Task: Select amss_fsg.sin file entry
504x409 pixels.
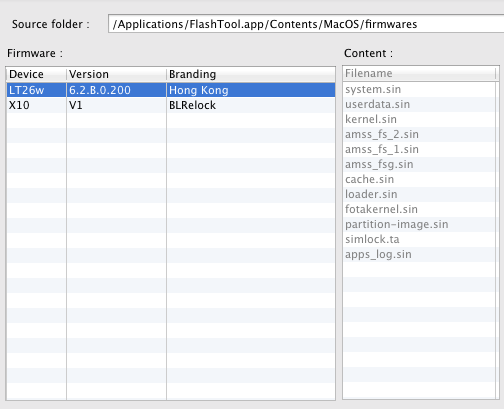Action: coord(419,164)
